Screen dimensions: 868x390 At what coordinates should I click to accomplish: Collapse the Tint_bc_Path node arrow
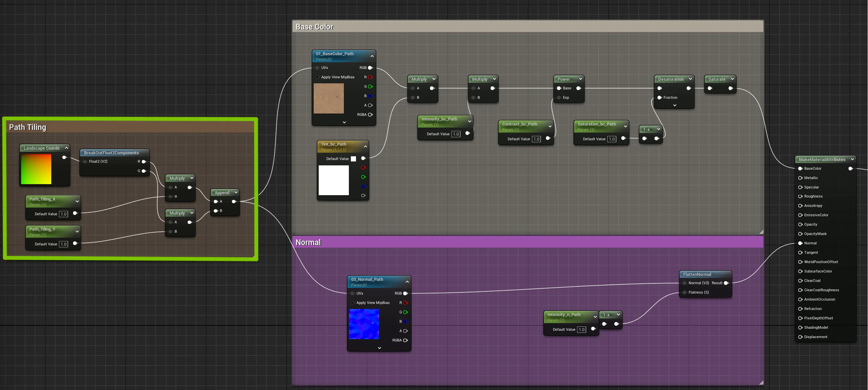365,147
